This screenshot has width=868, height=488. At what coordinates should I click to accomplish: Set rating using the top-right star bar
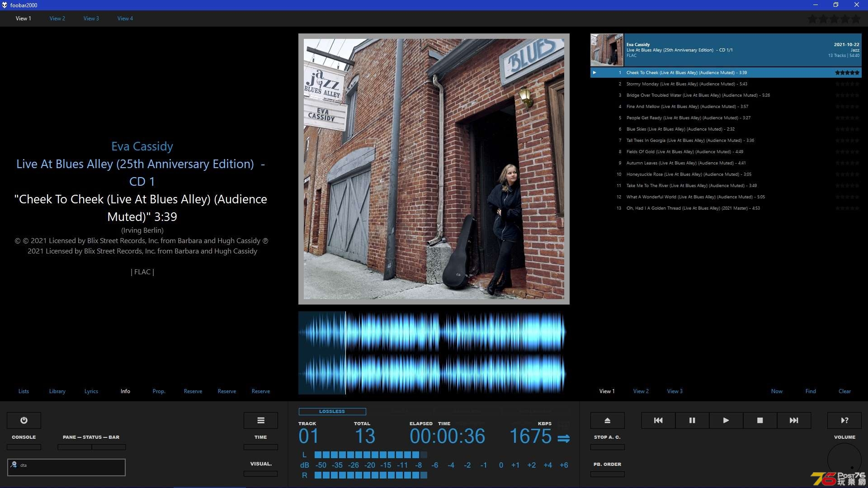click(x=834, y=19)
